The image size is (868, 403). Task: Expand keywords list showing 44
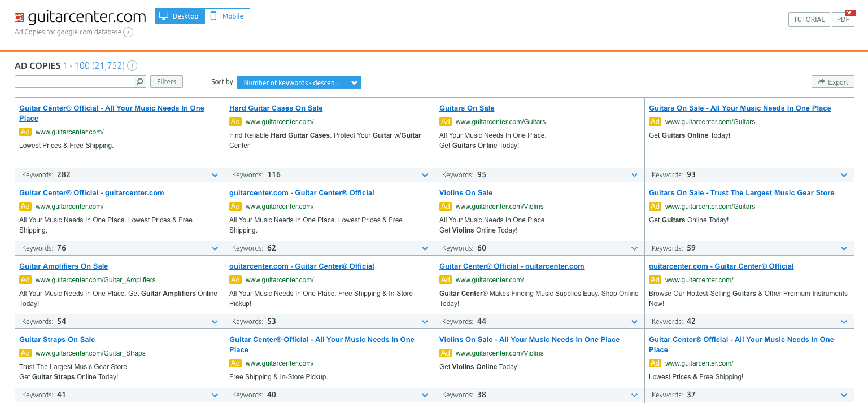(634, 322)
